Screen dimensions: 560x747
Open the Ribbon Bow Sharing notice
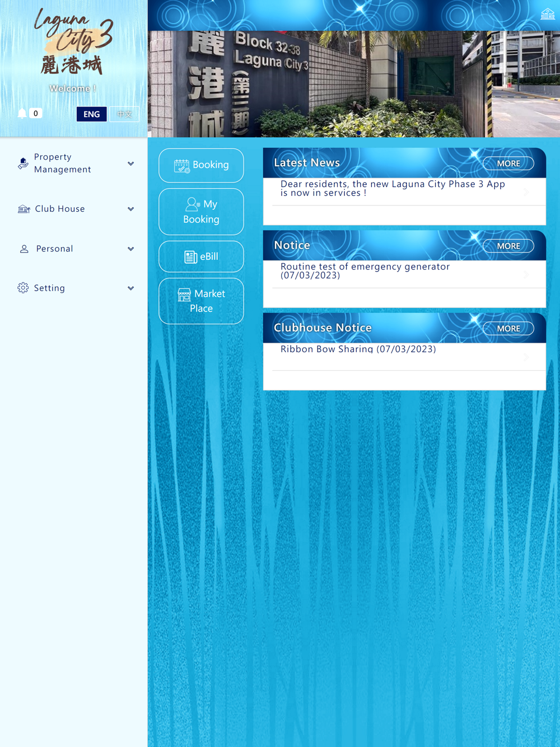pos(358,349)
